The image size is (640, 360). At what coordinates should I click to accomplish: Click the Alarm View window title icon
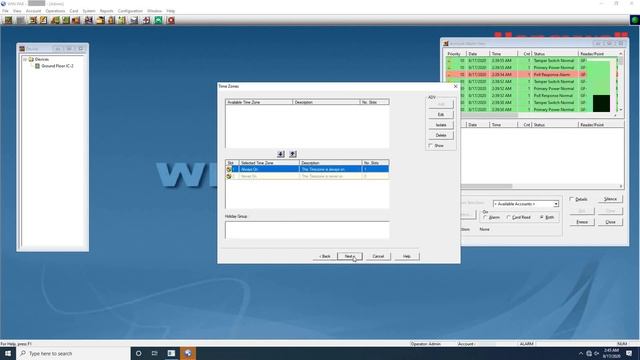click(x=446, y=43)
